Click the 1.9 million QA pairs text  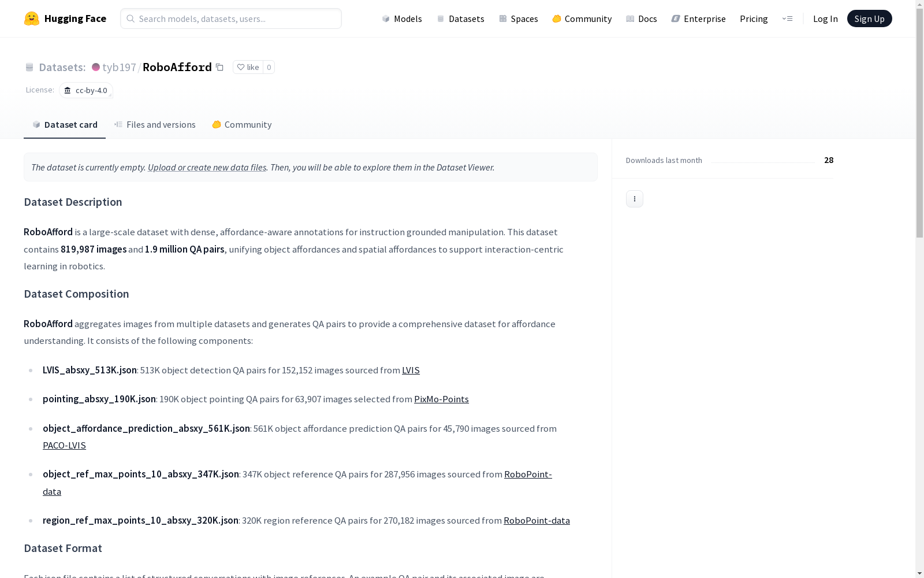(x=184, y=249)
